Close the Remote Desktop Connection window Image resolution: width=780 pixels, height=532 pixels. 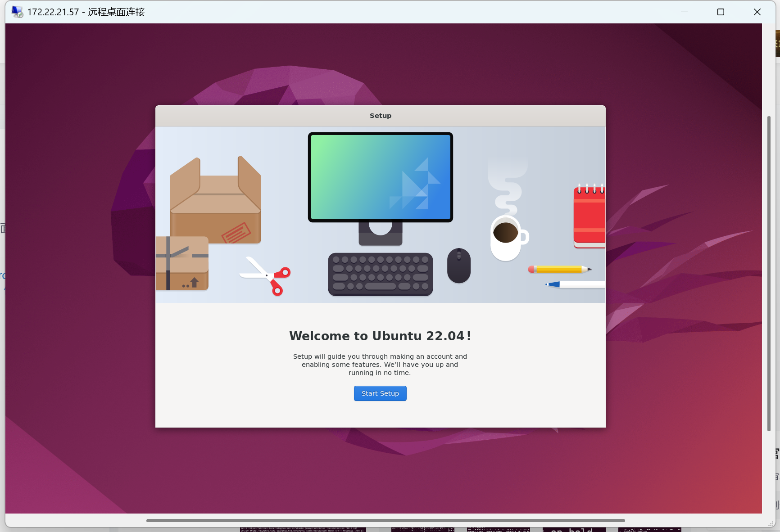point(757,12)
